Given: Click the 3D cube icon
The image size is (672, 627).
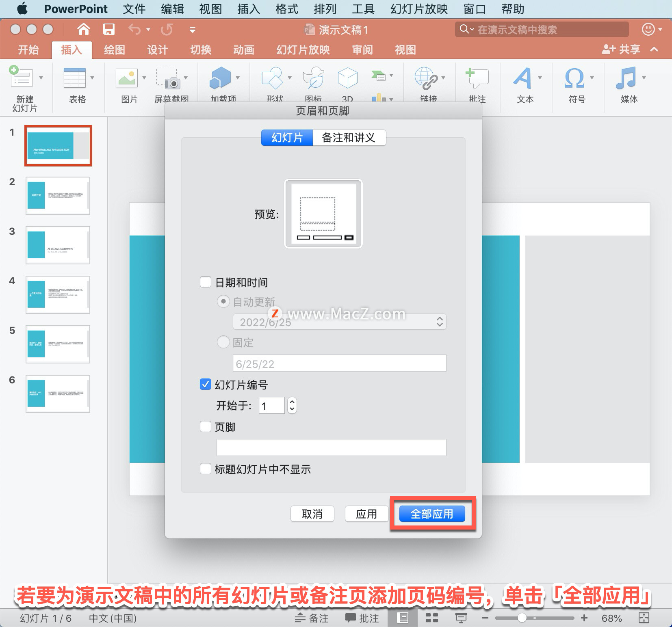Looking at the screenshot, I should click(348, 78).
